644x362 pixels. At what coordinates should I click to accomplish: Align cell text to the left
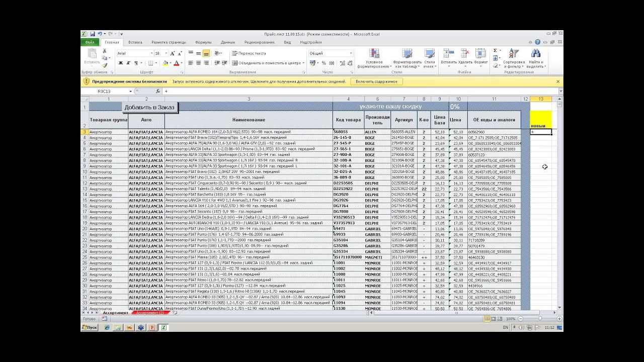[x=191, y=63]
